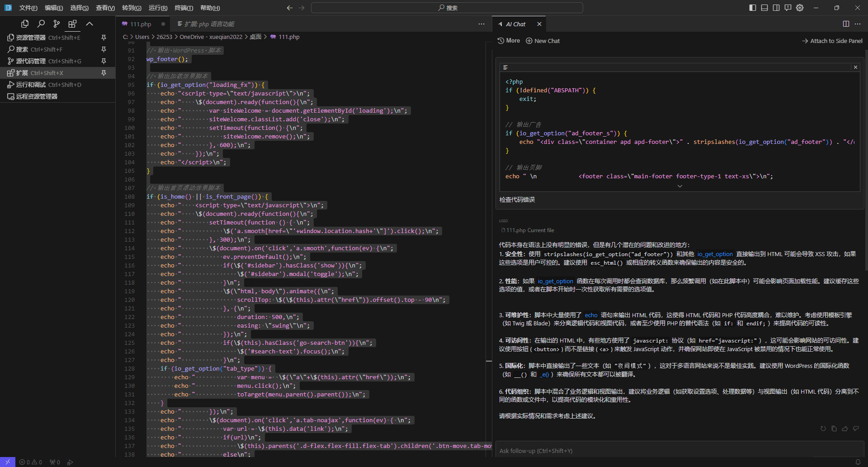This screenshot has width=868, height=467.
Task: Open settings via the gear icon
Action: tap(800, 8)
